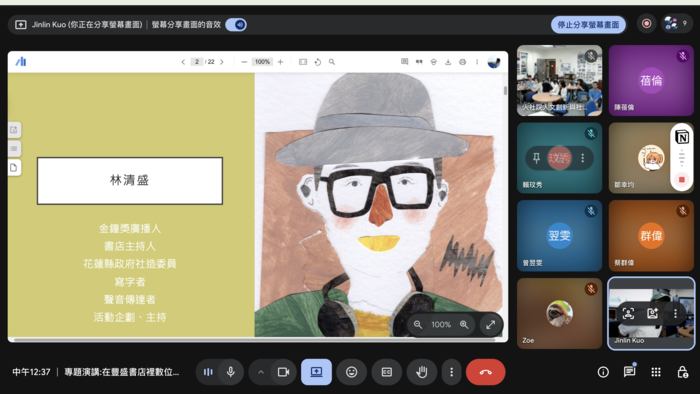Pin the 賴玟秀 participant tile
The image size is (700, 394).
click(x=536, y=158)
